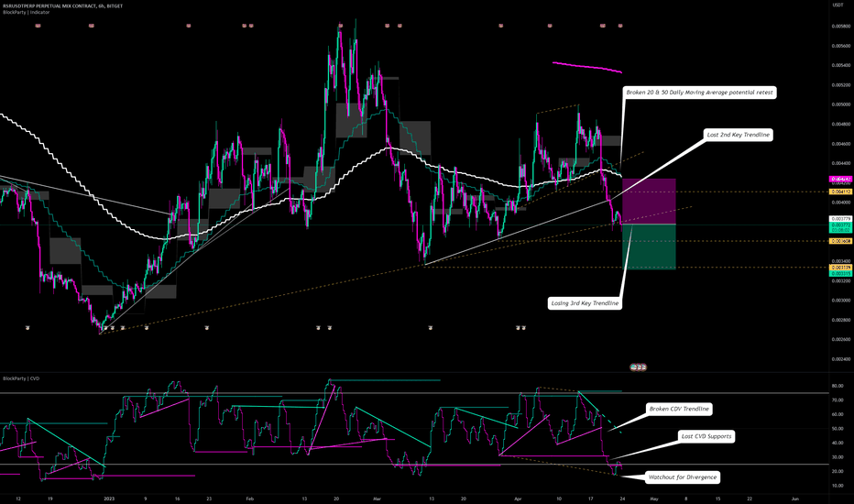Screen dimensions: 854x504
Task: Click the white 0.003779 price label
Action: coord(840,219)
